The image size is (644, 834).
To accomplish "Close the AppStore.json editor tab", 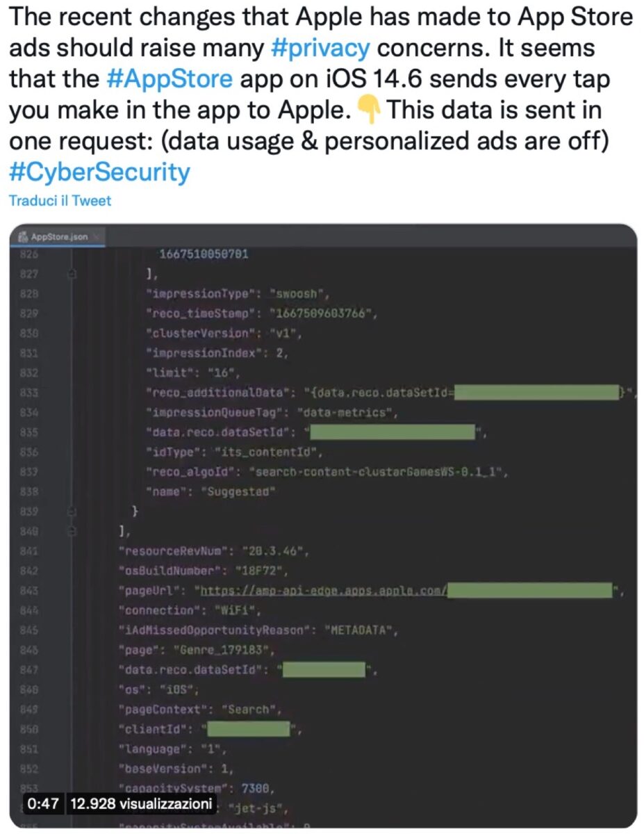I will [97, 237].
